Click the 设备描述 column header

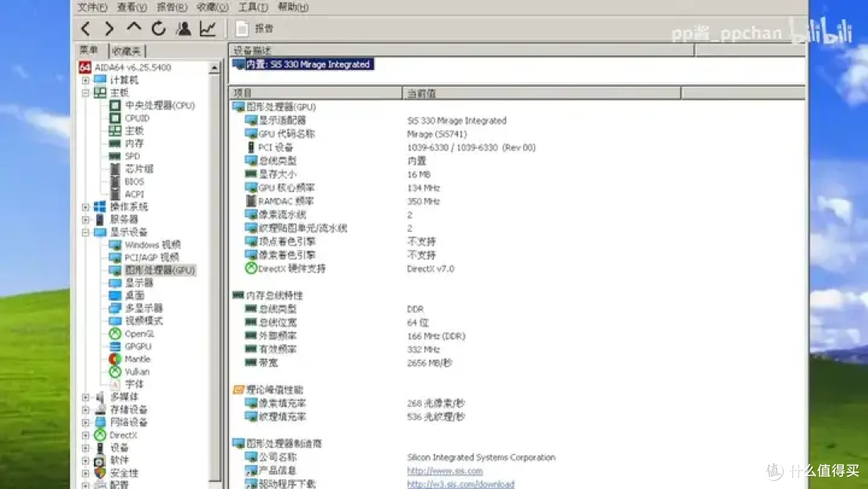(x=461, y=51)
